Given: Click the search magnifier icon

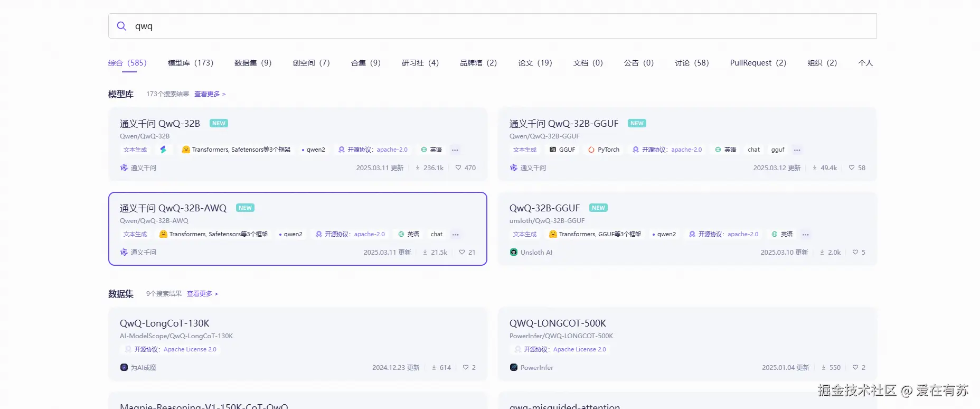Looking at the screenshot, I should pos(121,26).
